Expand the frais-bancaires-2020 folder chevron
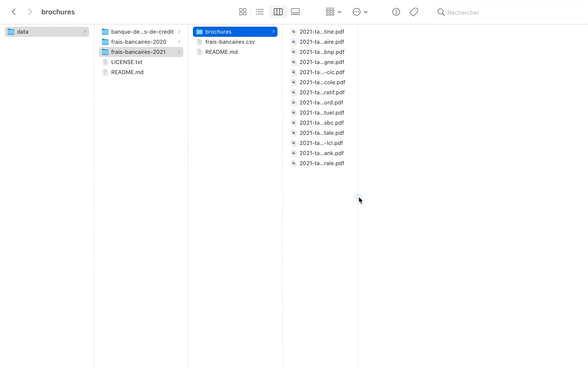Screen dimensions: 588x368 tap(179, 42)
